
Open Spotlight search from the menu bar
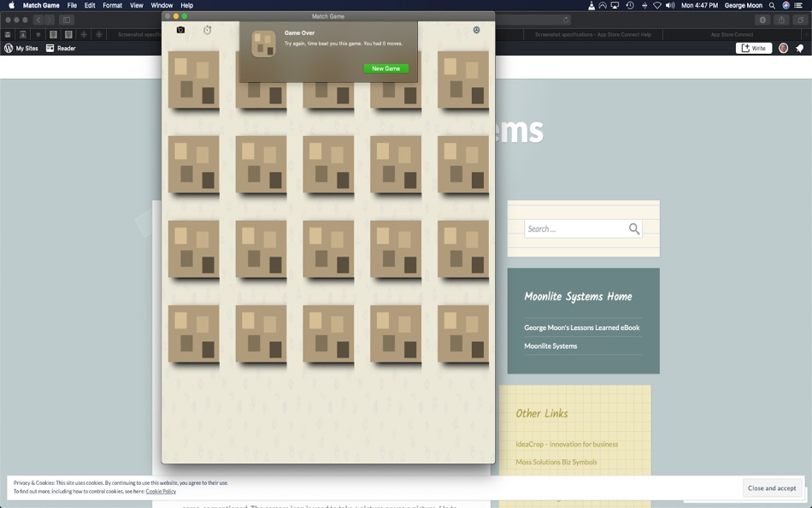click(771, 5)
